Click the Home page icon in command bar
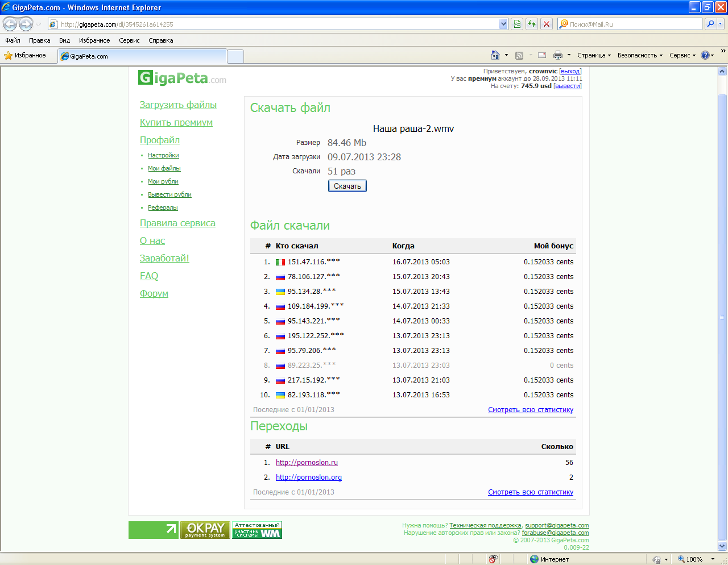The height and width of the screenshot is (565, 728). 495,55
